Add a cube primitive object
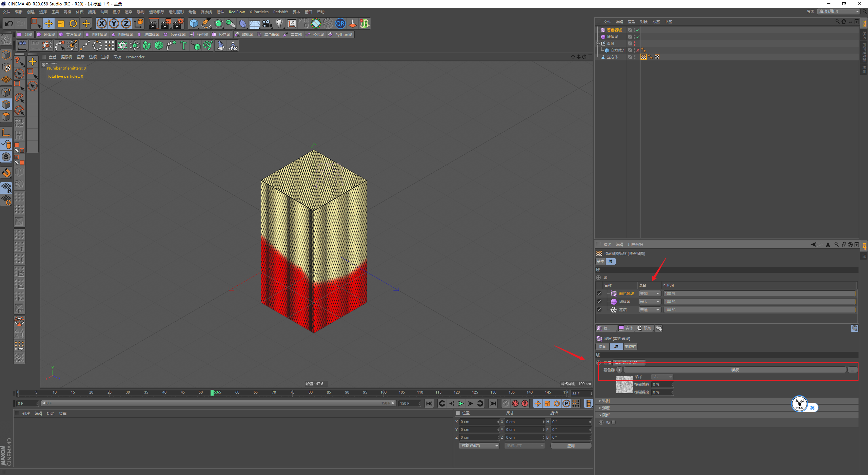Viewport: 868px width, 475px height. coord(194,23)
